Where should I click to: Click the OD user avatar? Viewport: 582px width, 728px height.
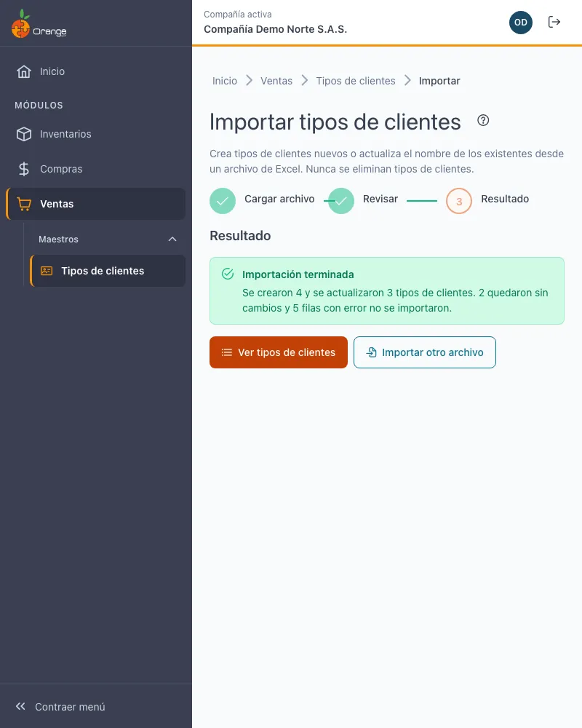click(x=521, y=23)
